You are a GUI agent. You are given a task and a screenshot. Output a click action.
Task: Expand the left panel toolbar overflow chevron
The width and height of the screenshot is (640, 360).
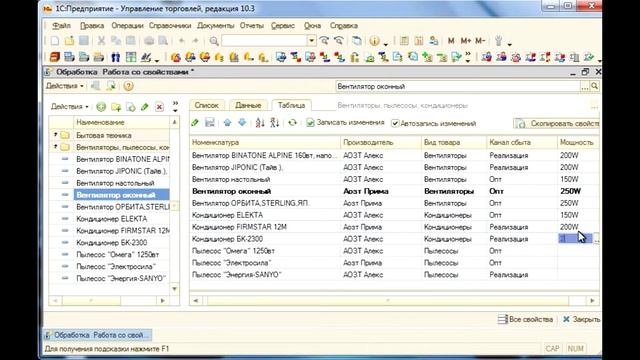click(x=175, y=107)
